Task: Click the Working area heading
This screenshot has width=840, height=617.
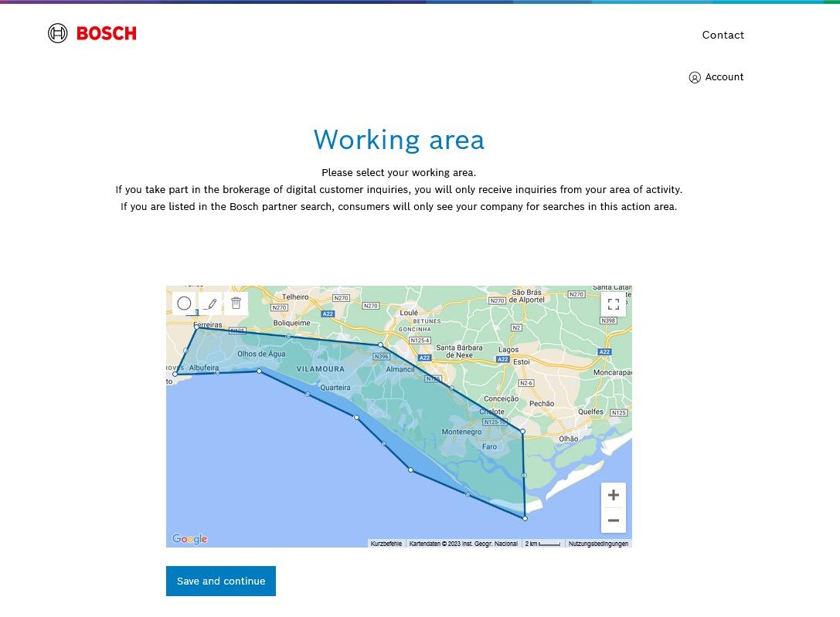Action: 399,140
